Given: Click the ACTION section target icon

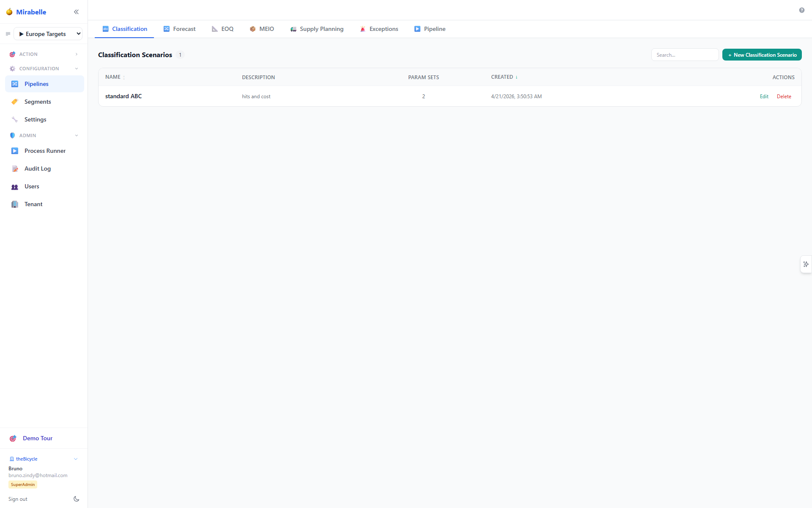Looking at the screenshot, I should (12, 54).
